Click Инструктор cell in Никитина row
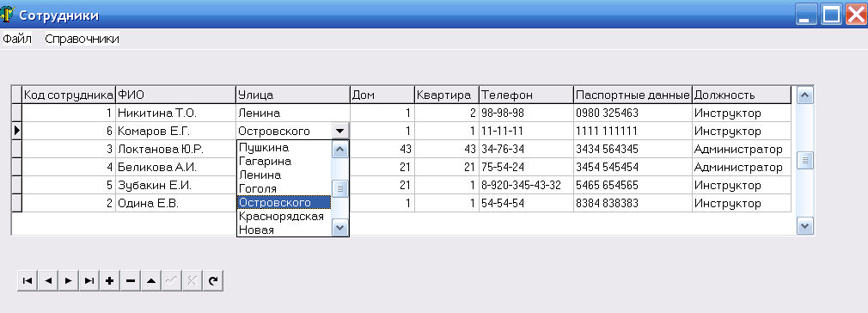Image resolution: width=868 pixels, height=313 pixels. 742,113
